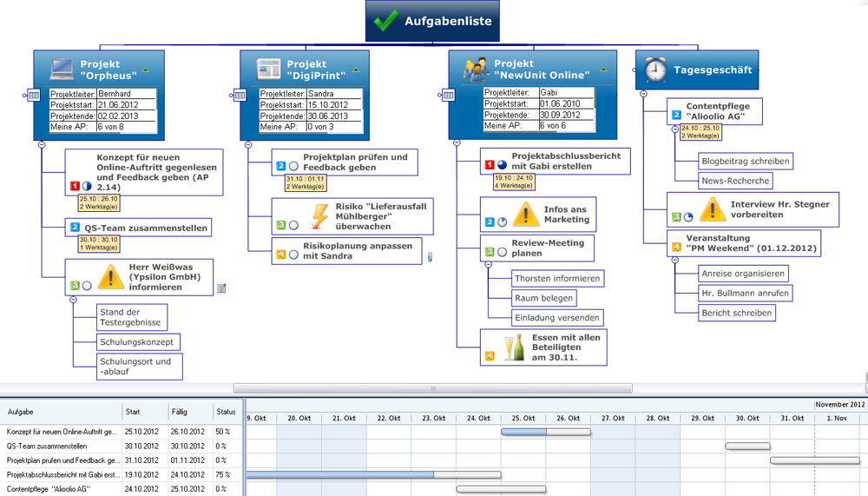Screen dimensions: 868x496
Task: Click the laptop icon on Projekt Orpheus
Action: pyautogui.click(x=62, y=69)
